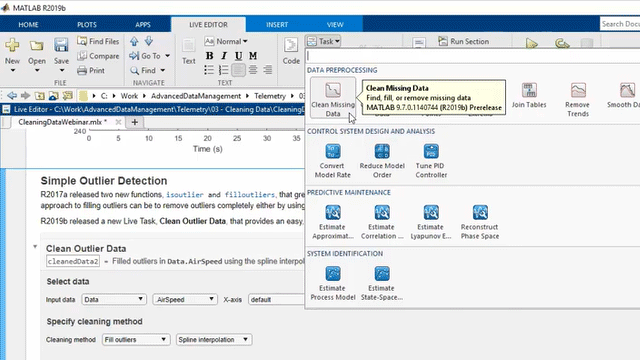Viewport: 640px width, 360px height.
Task: Open the Task dropdown button
Action: [323, 41]
